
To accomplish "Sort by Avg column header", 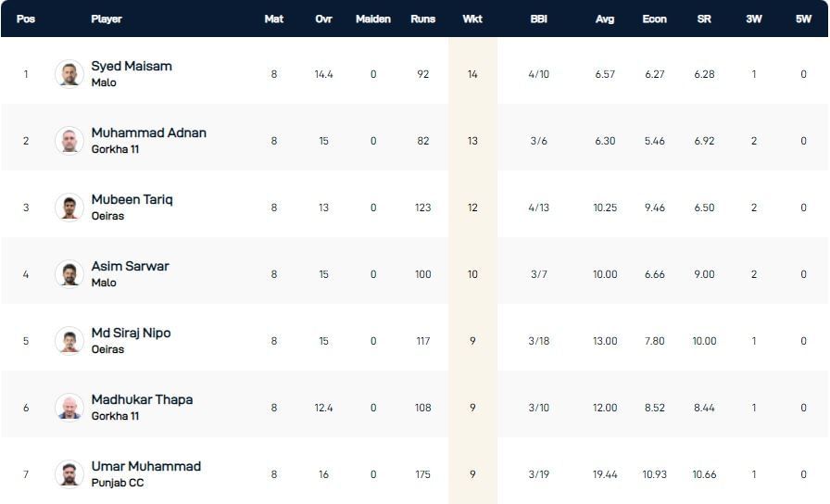I will click(605, 19).
